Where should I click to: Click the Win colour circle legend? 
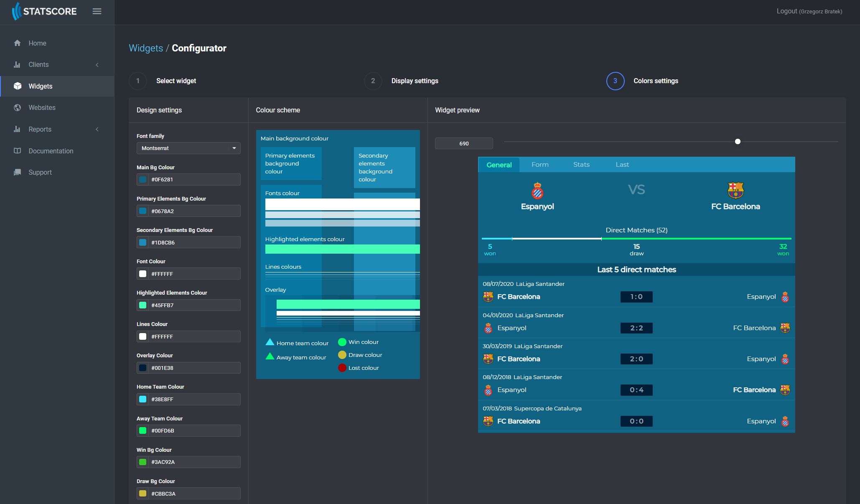coord(342,342)
